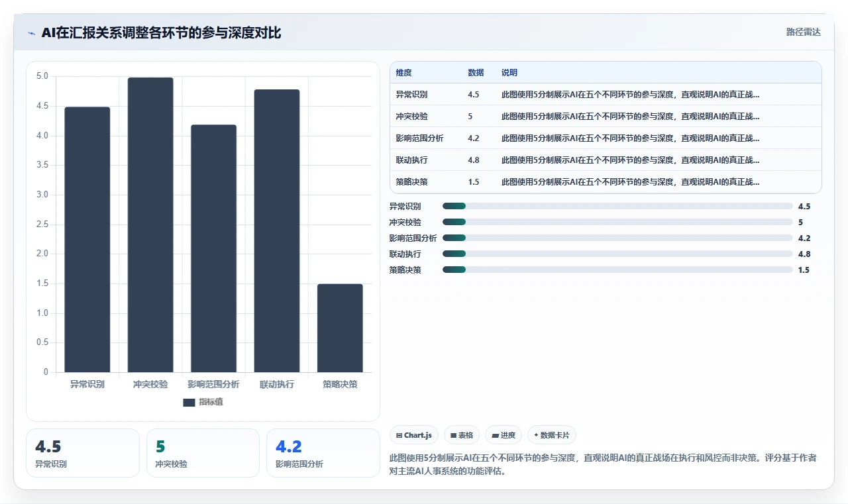Open the 4.5 异常识别 data card

pos(83,453)
